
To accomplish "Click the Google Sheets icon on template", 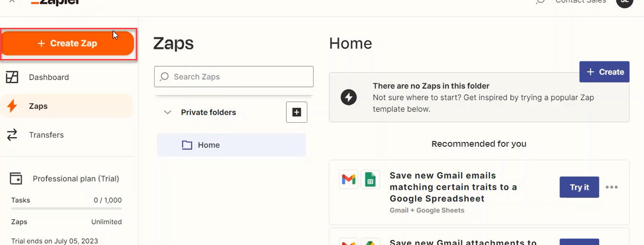I will pyautogui.click(x=370, y=180).
